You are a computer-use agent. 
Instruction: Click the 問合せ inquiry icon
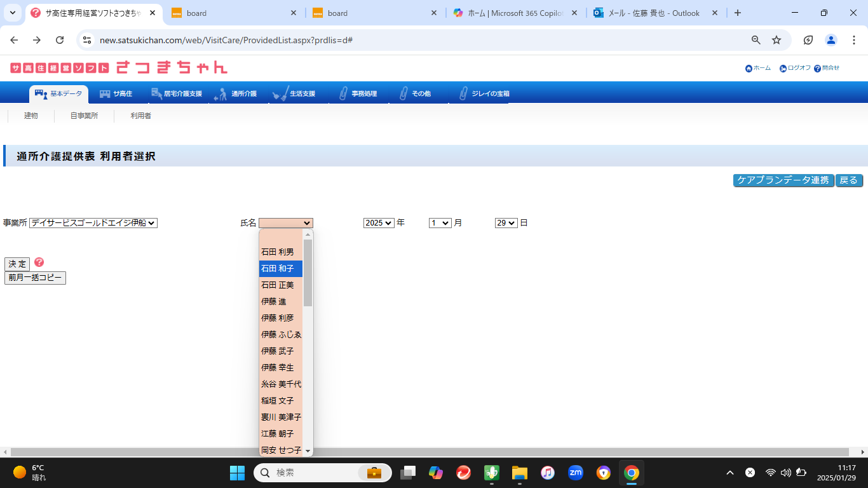click(817, 69)
